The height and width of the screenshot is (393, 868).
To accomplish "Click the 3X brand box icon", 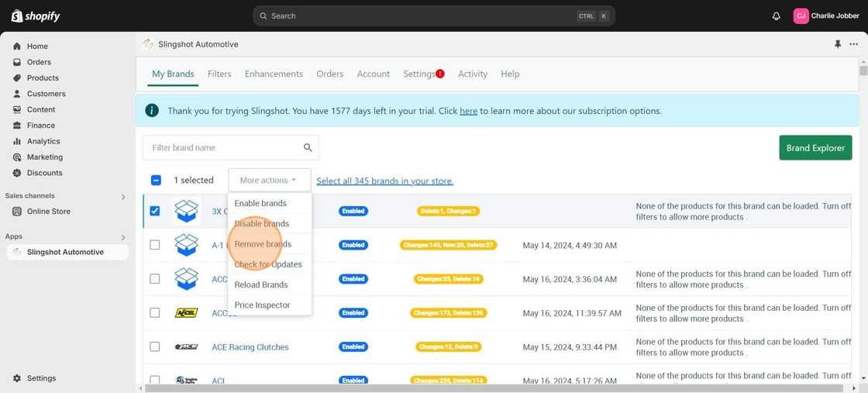I will point(187,211).
